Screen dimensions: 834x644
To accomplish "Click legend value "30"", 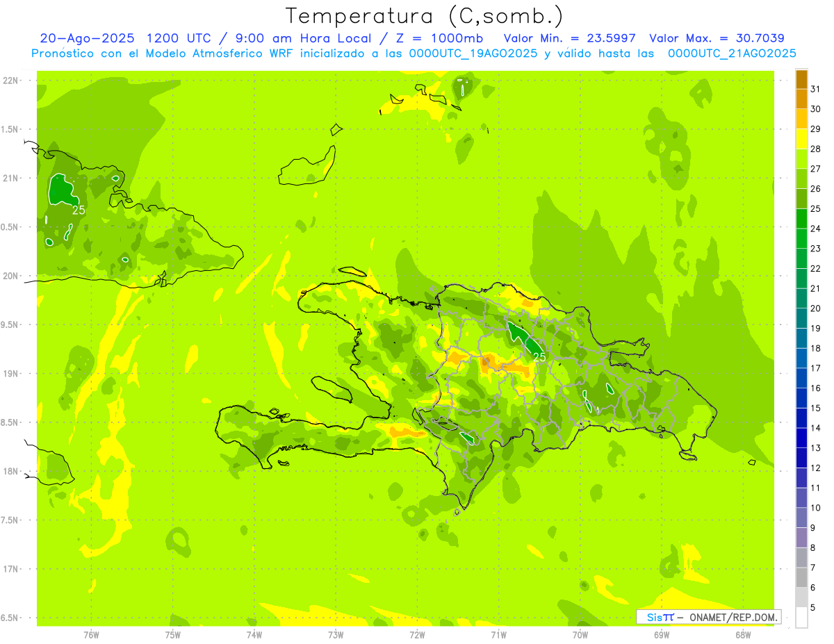I will (816, 109).
